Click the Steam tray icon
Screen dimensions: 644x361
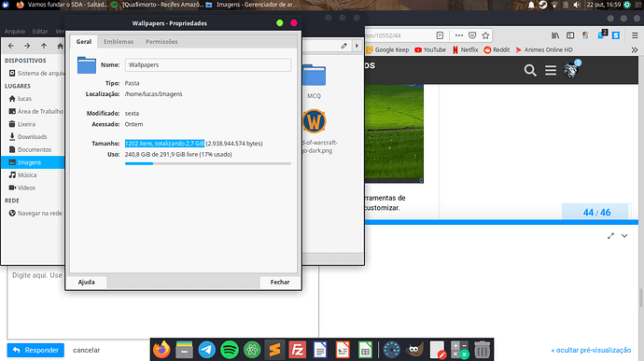coord(543,5)
